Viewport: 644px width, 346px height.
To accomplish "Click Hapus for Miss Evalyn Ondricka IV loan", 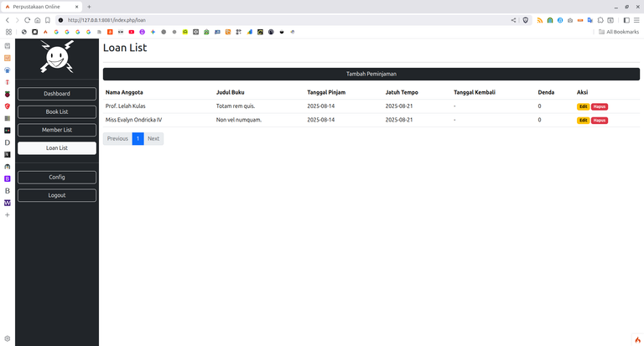I will [x=600, y=121].
